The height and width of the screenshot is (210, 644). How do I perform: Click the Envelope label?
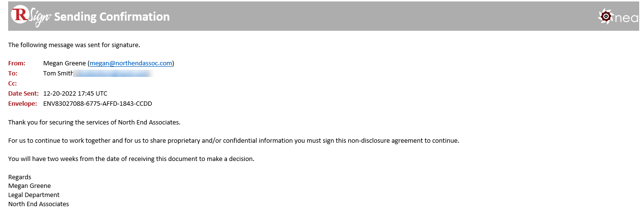click(23, 103)
